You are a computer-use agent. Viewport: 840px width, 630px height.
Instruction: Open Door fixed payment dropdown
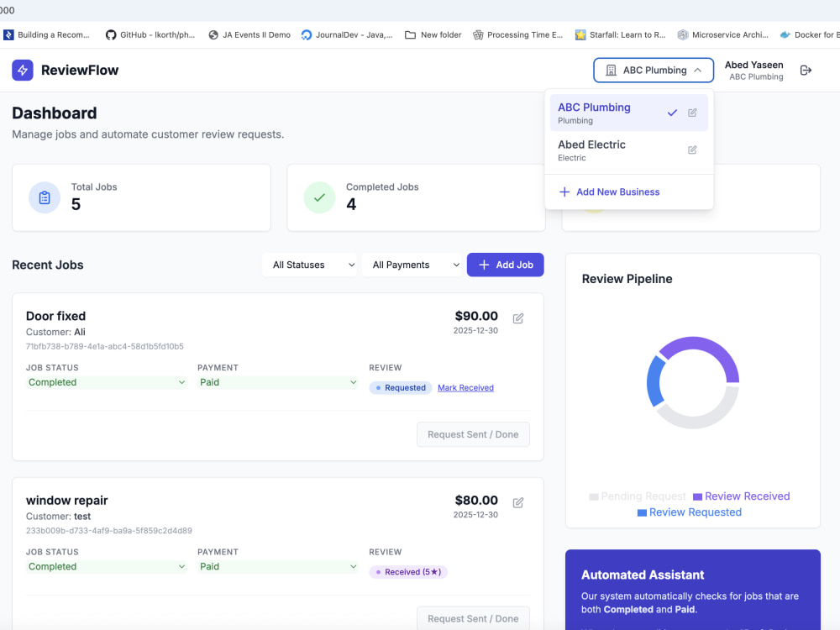pyautogui.click(x=277, y=382)
